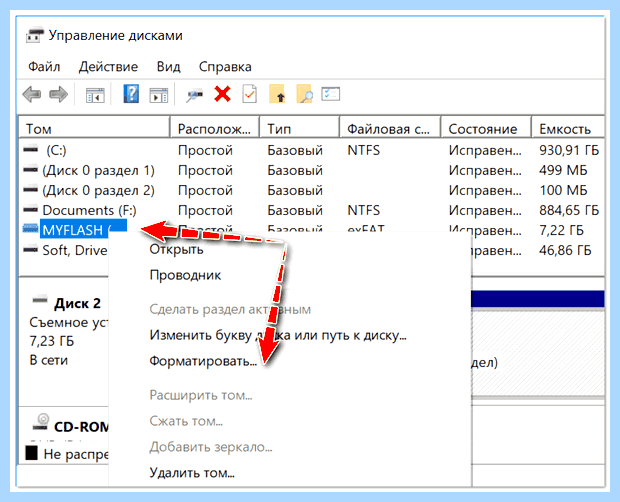Click the CD-ROM disk label
The image size is (620, 502).
[x=81, y=427]
